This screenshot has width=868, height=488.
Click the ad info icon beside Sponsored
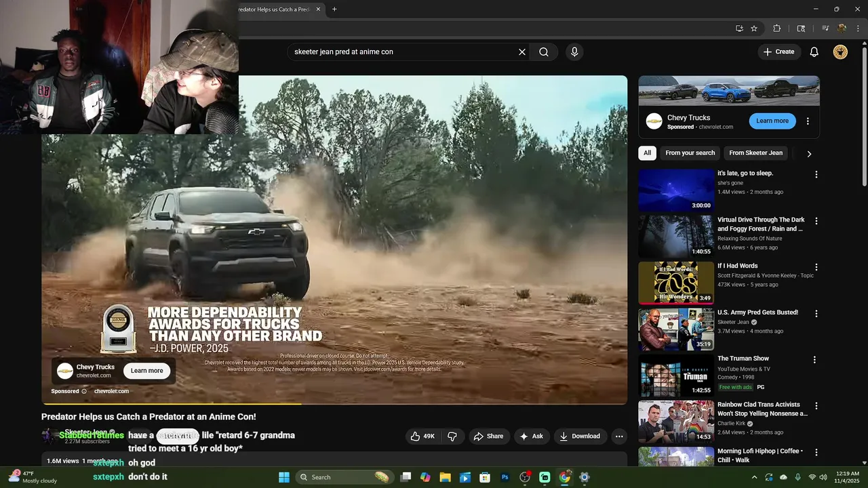84,391
